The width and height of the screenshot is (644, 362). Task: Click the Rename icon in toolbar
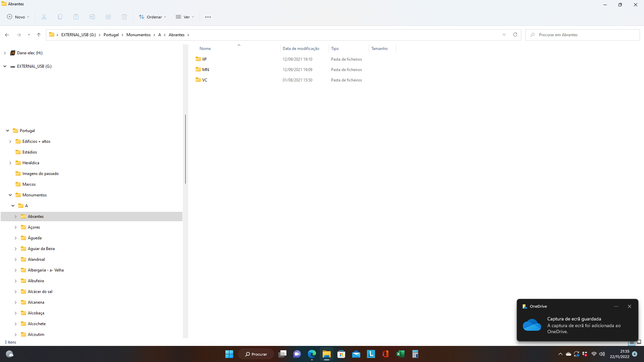[92, 17]
